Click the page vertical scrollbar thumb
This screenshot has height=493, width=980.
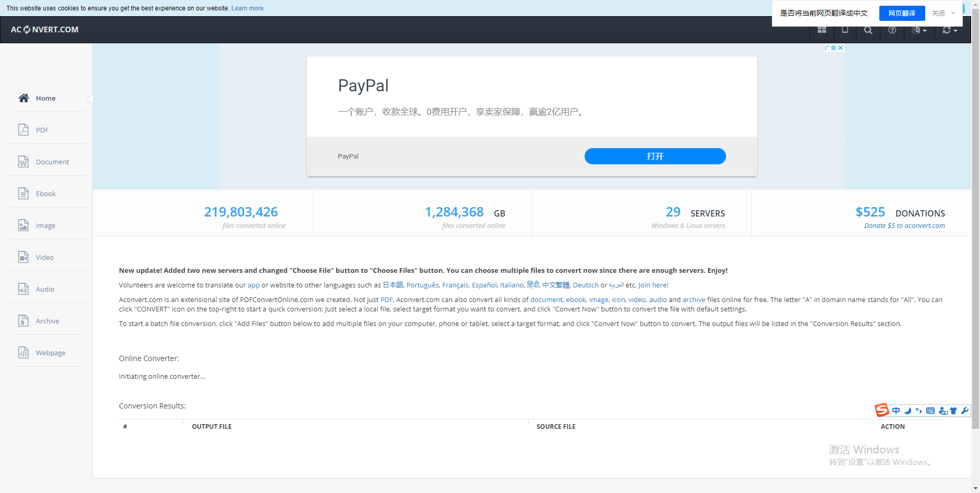pyautogui.click(x=976, y=219)
